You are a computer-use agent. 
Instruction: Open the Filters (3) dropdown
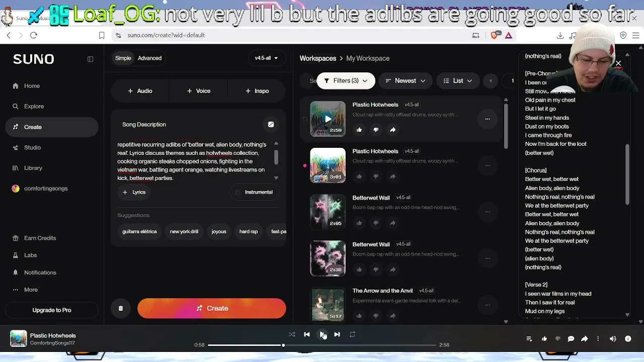click(346, 80)
